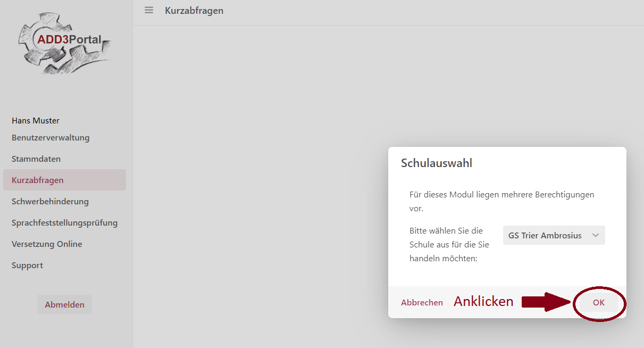Open Sprachfeststellungsprüfung in the sidebar
The width and height of the screenshot is (644, 348).
pos(64,222)
